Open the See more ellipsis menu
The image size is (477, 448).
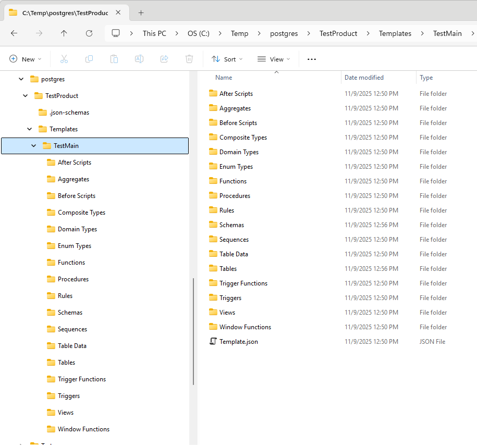point(311,59)
